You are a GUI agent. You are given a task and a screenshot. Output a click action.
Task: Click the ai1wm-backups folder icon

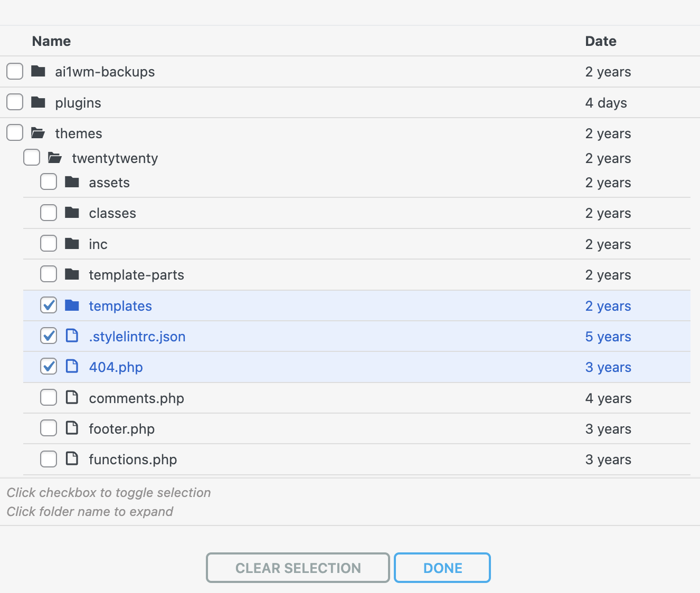(x=38, y=71)
